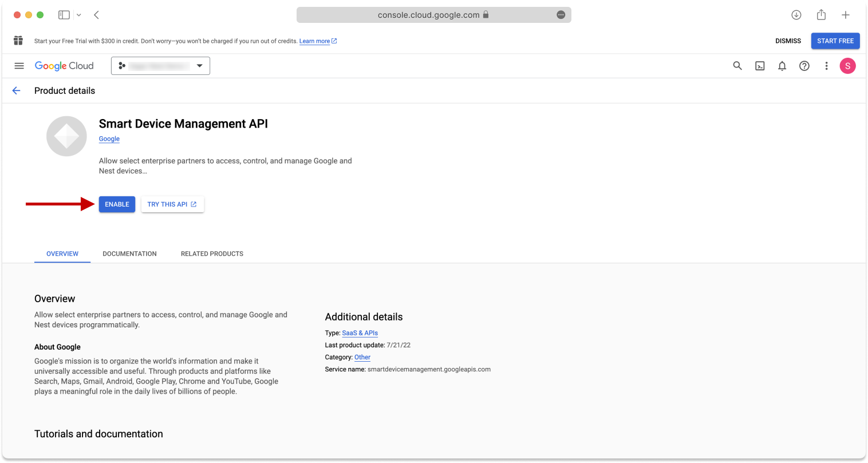This screenshot has height=463, width=868.
Task: Click the address bar showing console.cloud.google.com
Action: [x=433, y=15]
